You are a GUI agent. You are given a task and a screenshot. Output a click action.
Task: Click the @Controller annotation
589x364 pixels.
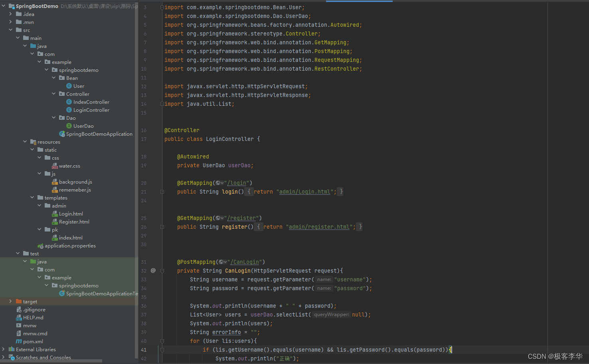coord(182,130)
